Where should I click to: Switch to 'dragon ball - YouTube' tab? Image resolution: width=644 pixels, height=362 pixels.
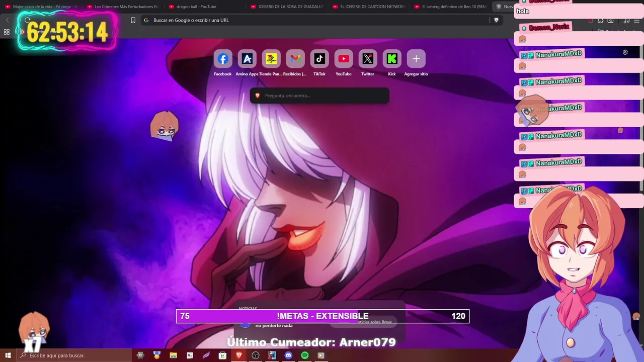[205, 7]
